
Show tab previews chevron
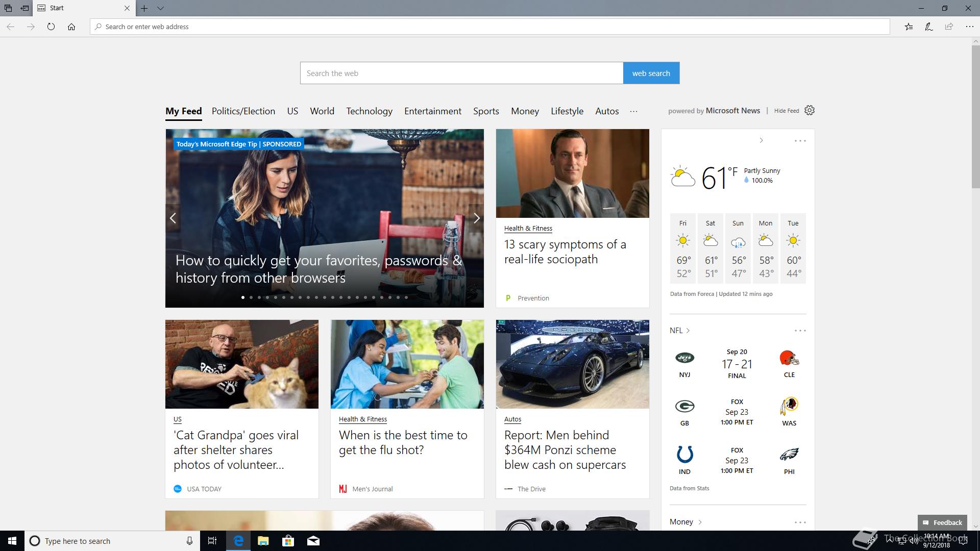(160, 8)
